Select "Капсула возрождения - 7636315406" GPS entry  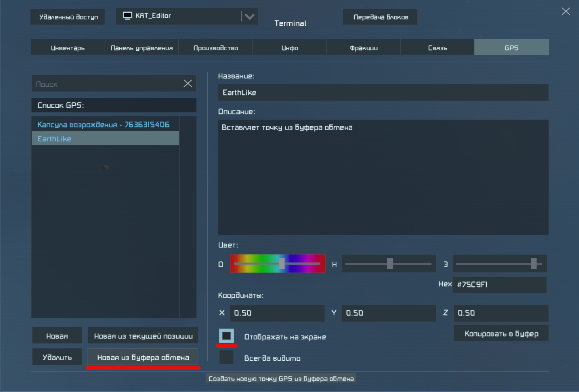coord(105,124)
